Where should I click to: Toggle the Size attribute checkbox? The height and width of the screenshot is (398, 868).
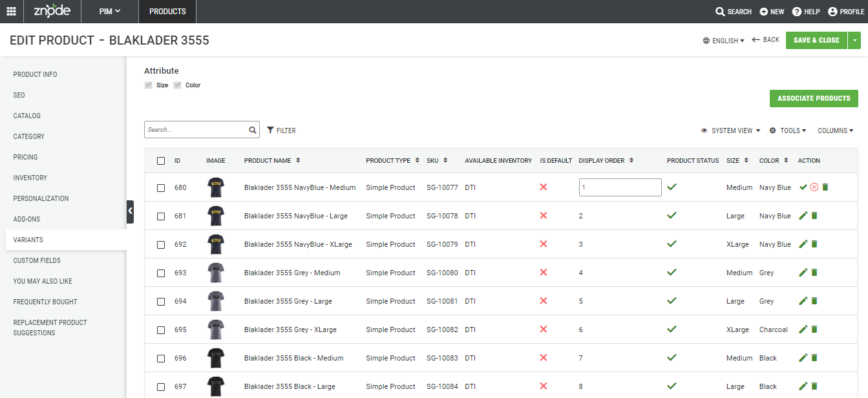tap(148, 85)
